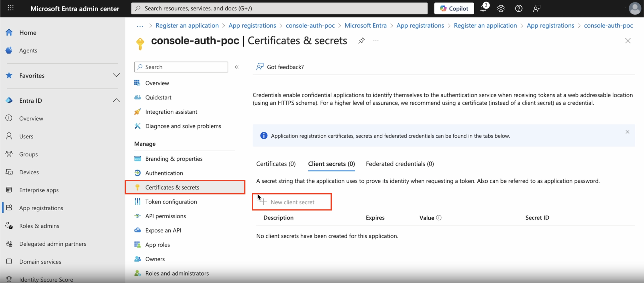Collapse the app menu with double chevron
This screenshot has height=283, width=644.
pyautogui.click(x=237, y=67)
